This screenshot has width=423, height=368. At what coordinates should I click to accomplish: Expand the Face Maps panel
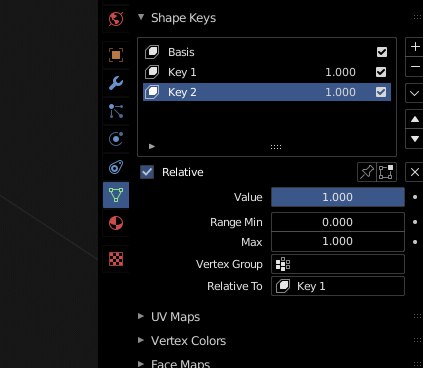tap(141, 364)
